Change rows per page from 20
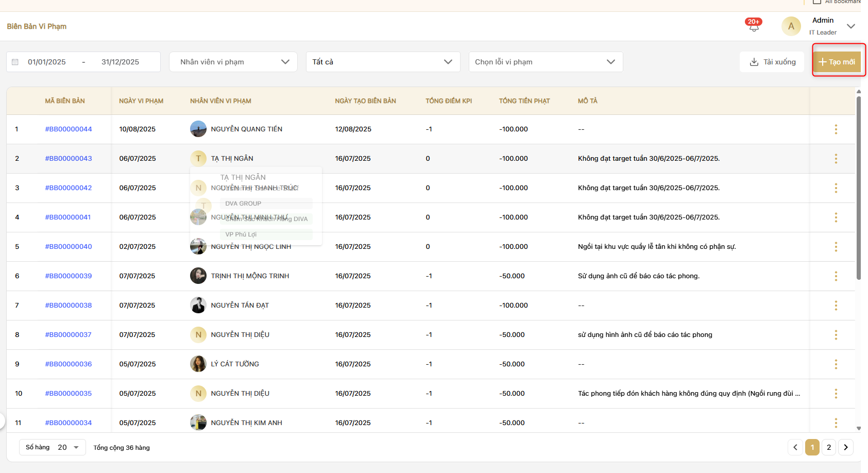The height and width of the screenshot is (473, 868). point(68,447)
